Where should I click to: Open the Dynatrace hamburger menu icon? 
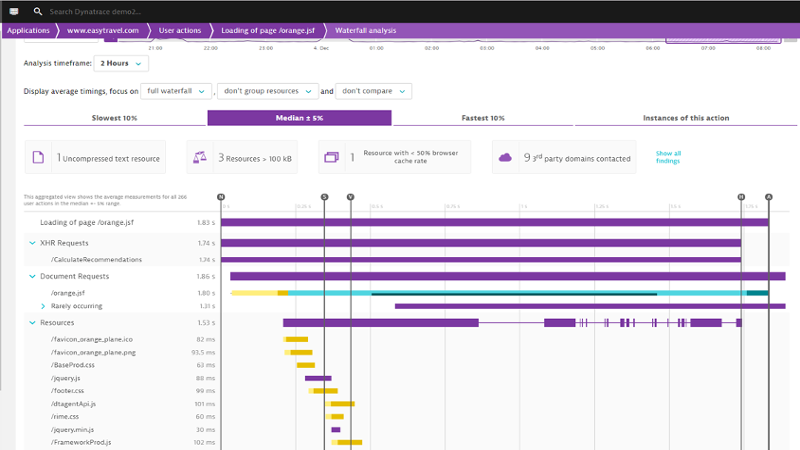(x=14, y=11)
